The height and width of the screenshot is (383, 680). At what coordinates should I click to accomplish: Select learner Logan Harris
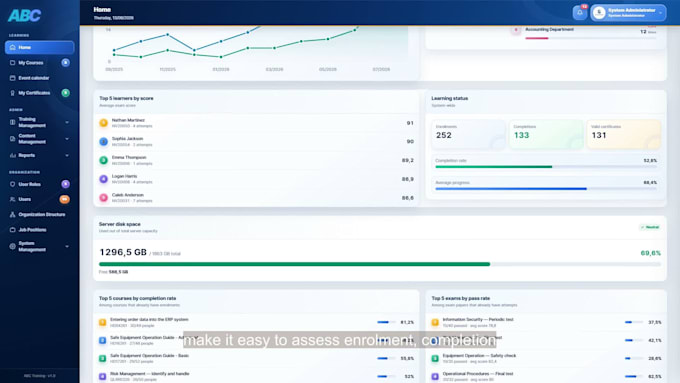(256, 179)
